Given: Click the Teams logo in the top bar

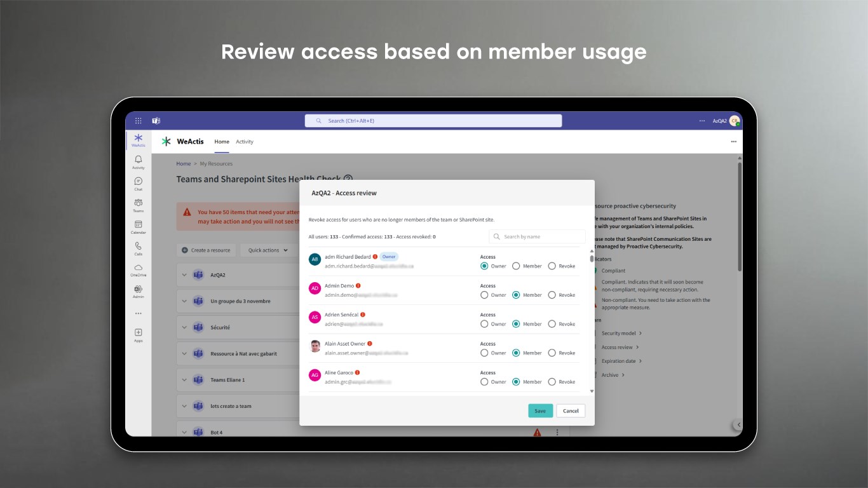Looking at the screenshot, I should coord(156,121).
